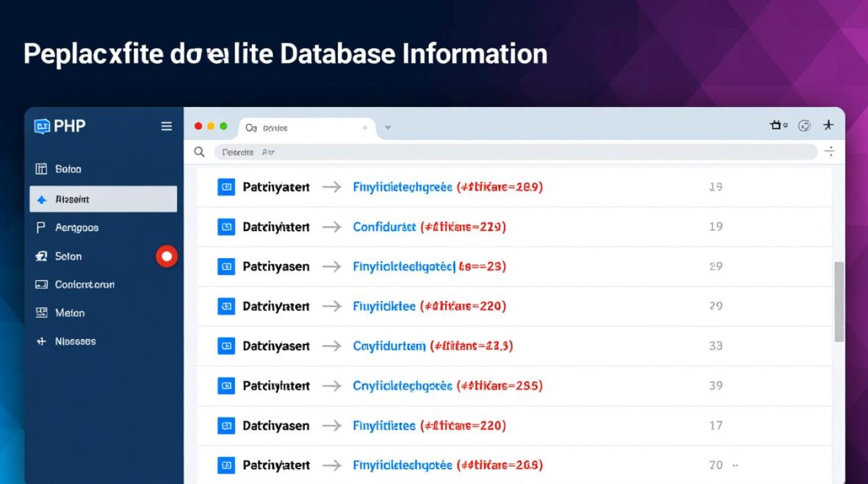This screenshot has width=868, height=484.
Task: Open the Melon grid icon
Action: click(40, 312)
